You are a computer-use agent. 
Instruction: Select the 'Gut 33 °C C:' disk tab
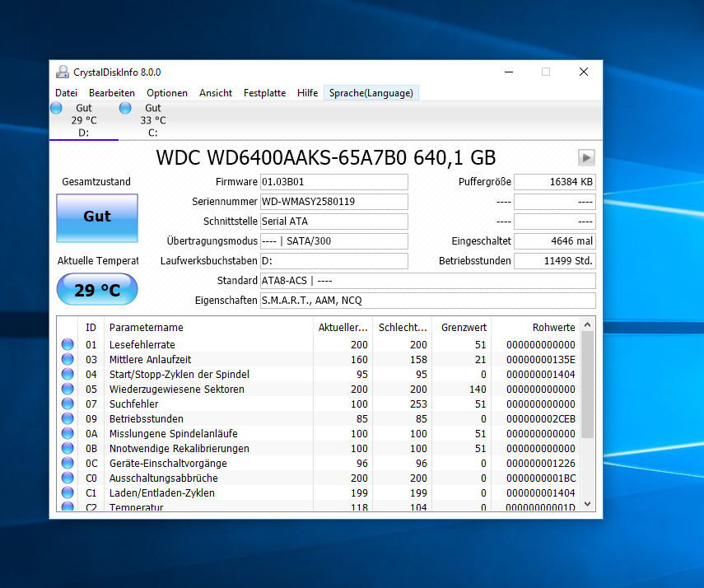tap(153, 120)
